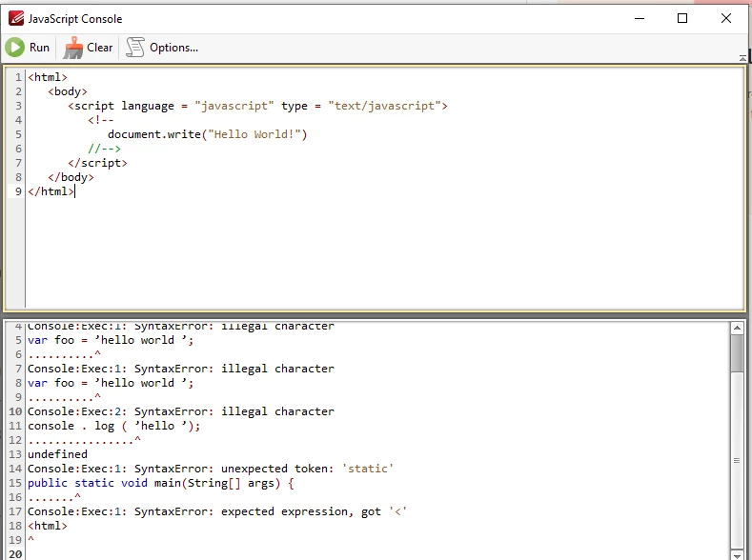Click the <html> line in output pane
This screenshot has height=560, width=752.
48,526
